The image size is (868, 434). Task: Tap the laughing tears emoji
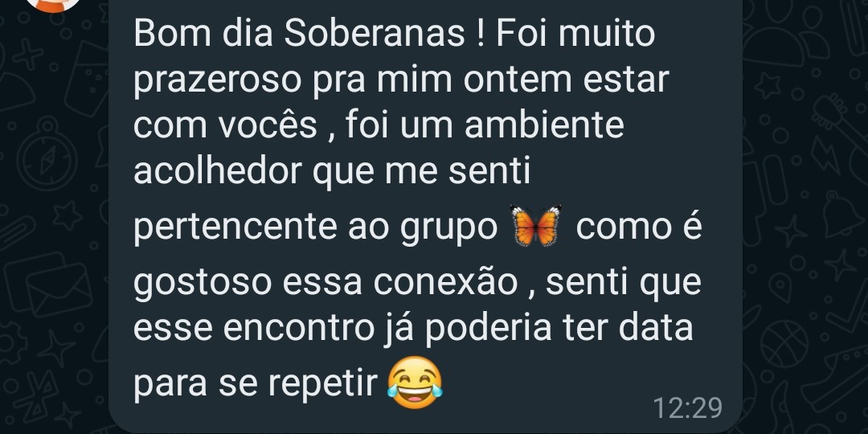click(416, 383)
